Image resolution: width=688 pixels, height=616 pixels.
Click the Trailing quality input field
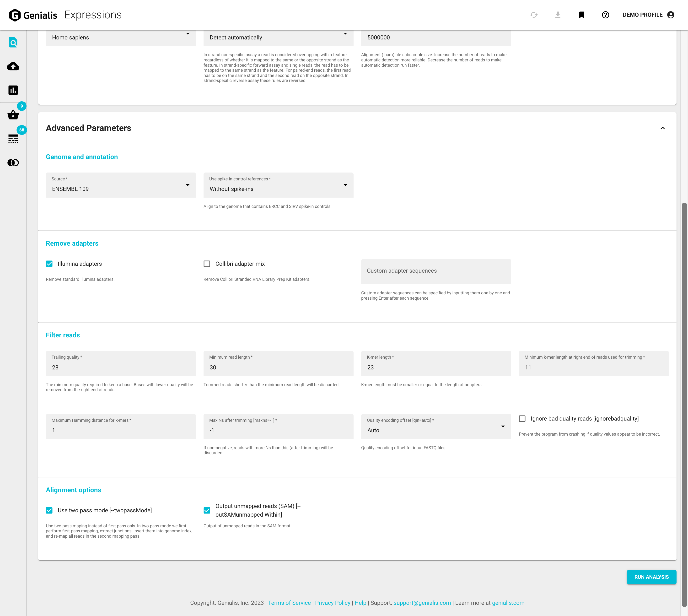(x=120, y=367)
